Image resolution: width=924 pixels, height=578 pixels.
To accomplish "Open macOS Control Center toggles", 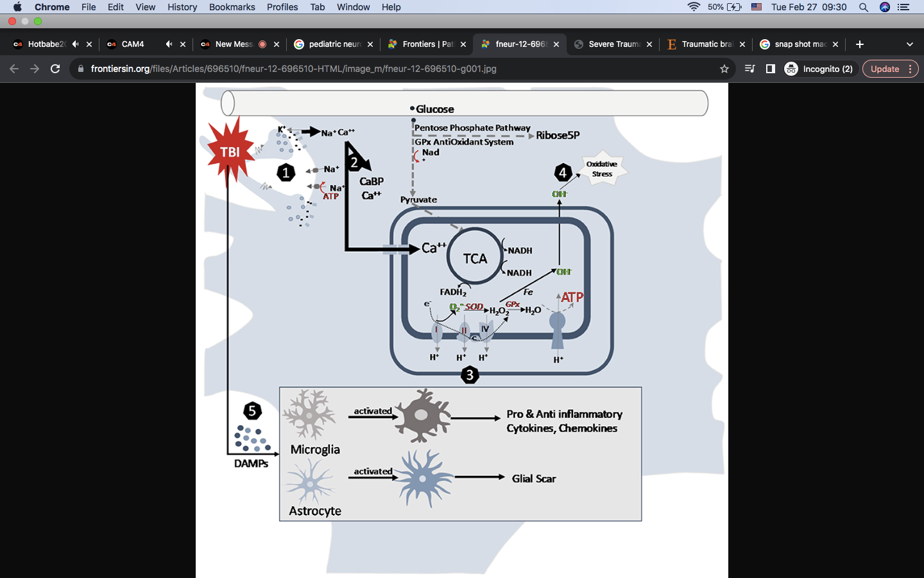I will tap(903, 7).
